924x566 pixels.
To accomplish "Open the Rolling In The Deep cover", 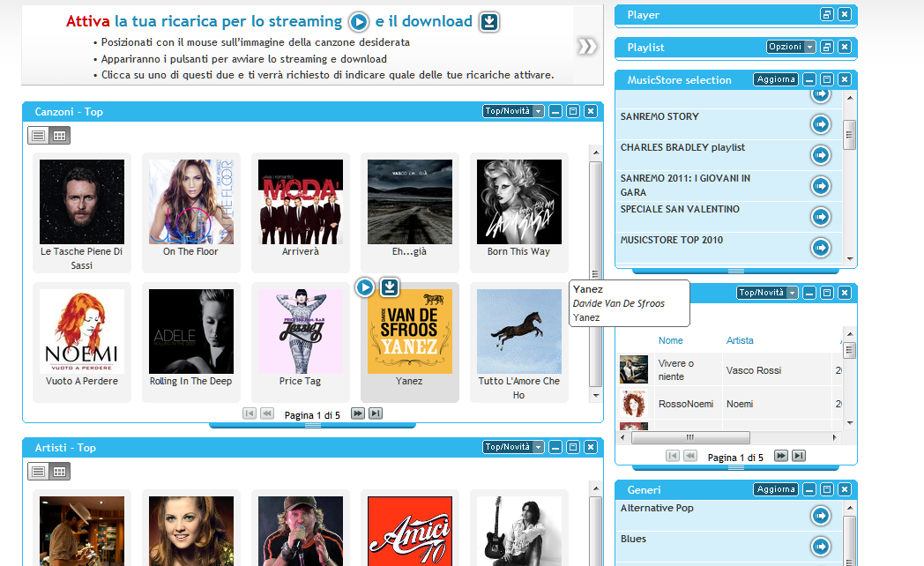I will (191, 331).
